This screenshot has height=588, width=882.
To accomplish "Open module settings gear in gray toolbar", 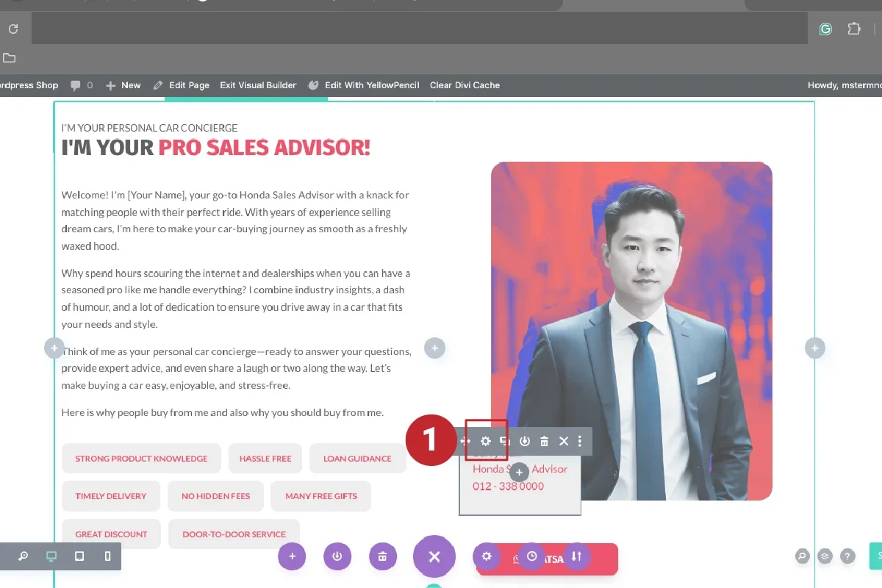I will tap(486, 441).
